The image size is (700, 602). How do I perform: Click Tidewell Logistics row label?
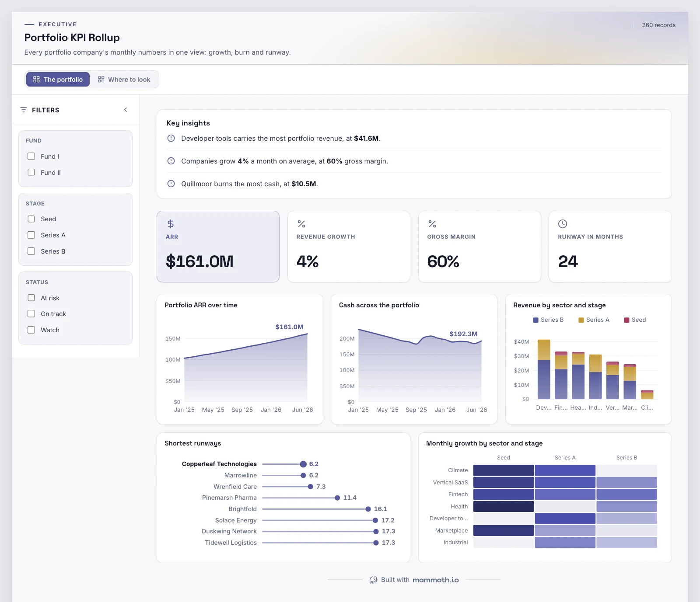click(231, 543)
